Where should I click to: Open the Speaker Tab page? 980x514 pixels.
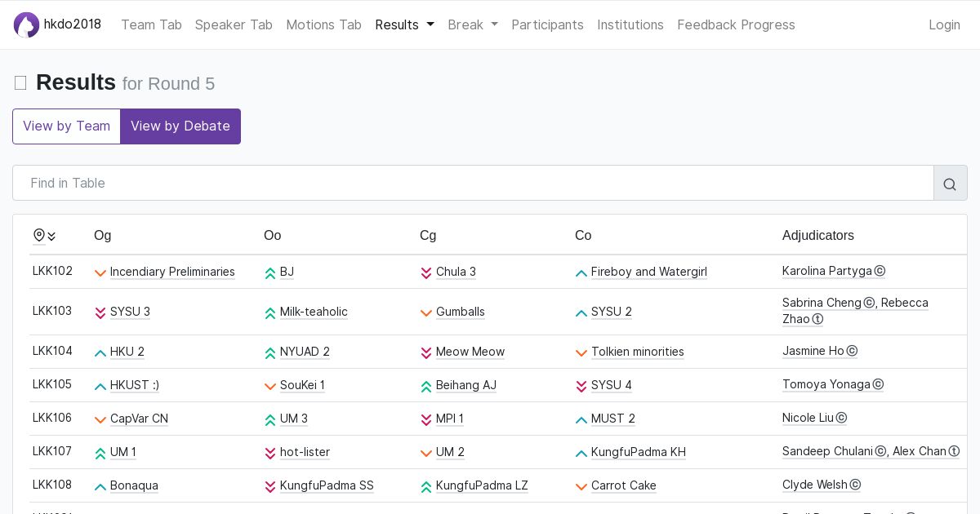coord(234,24)
